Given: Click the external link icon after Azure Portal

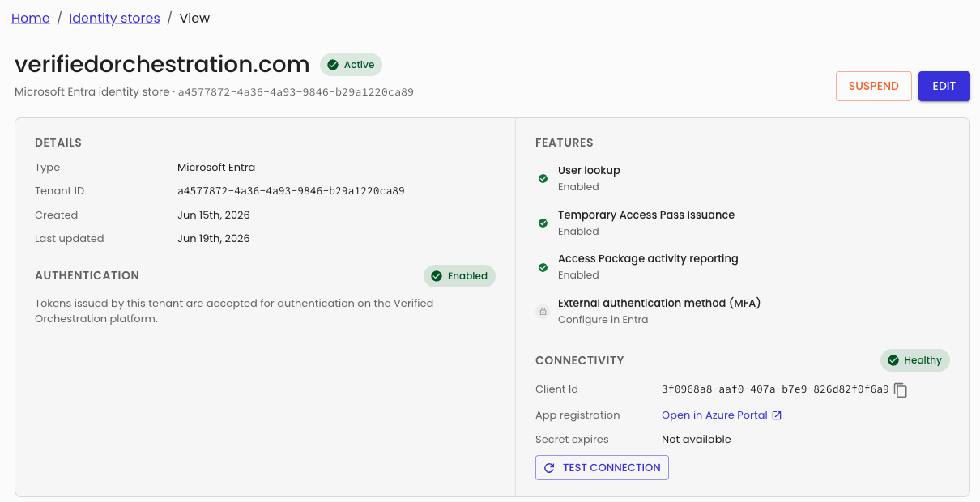Looking at the screenshot, I should point(777,415).
